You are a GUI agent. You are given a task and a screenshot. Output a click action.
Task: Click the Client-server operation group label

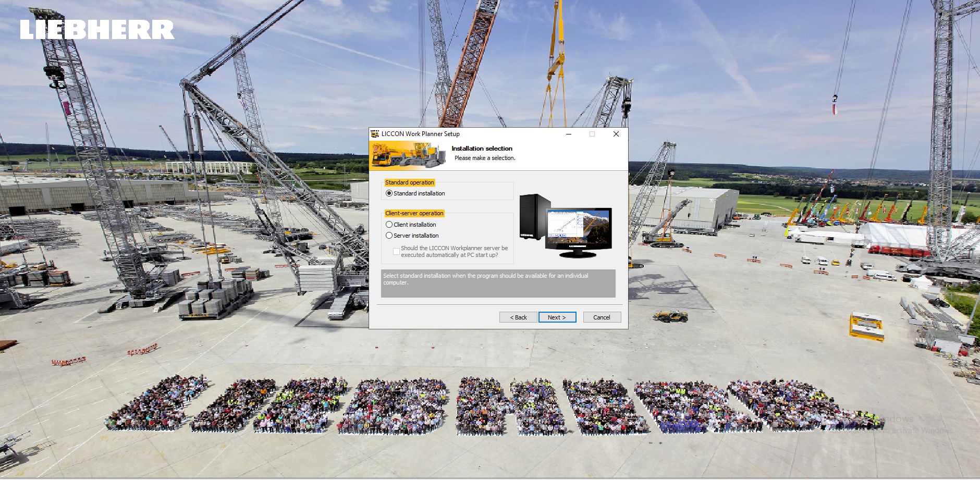(414, 213)
